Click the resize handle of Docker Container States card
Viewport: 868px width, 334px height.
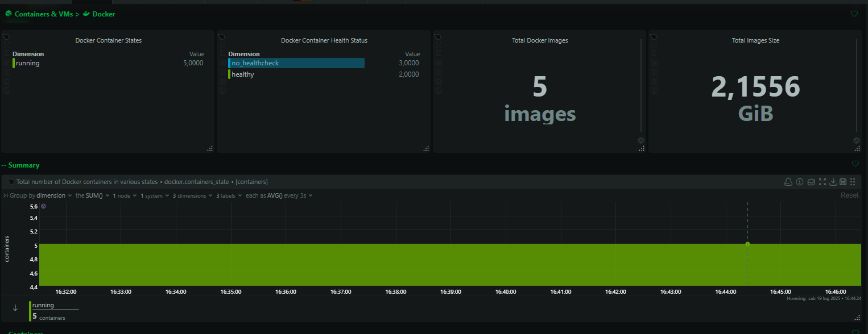(x=210, y=148)
